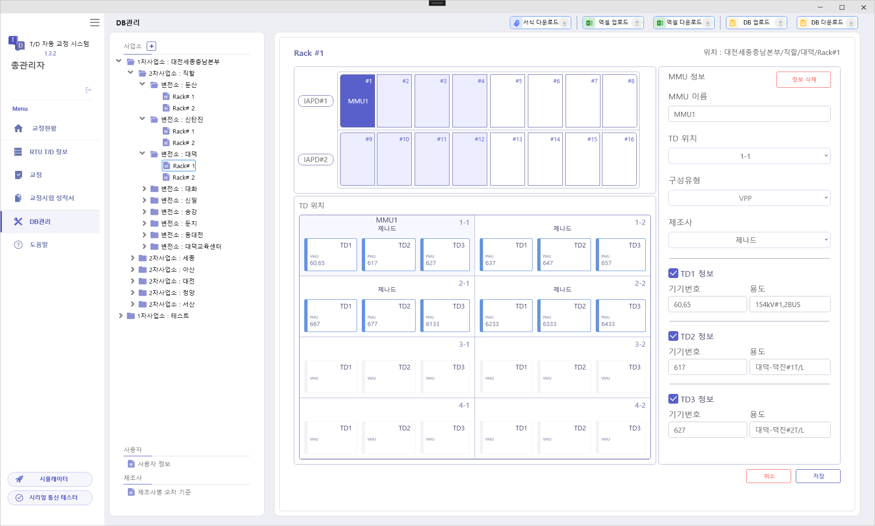Click the plus icon next to 사업소
Screen dimensions: 875x526
pyautogui.click(x=152, y=46)
